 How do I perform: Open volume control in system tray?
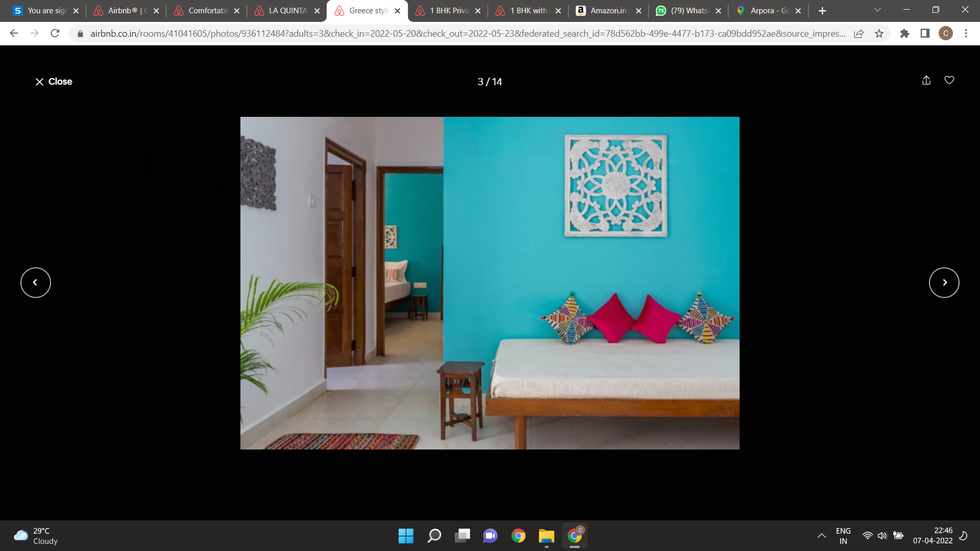pos(882,536)
